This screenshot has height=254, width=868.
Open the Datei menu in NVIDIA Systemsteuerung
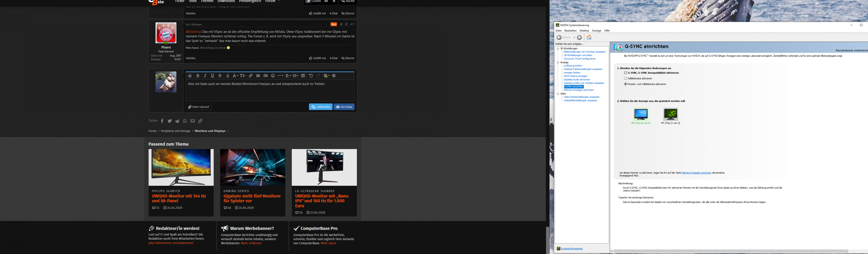pyautogui.click(x=558, y=31)
